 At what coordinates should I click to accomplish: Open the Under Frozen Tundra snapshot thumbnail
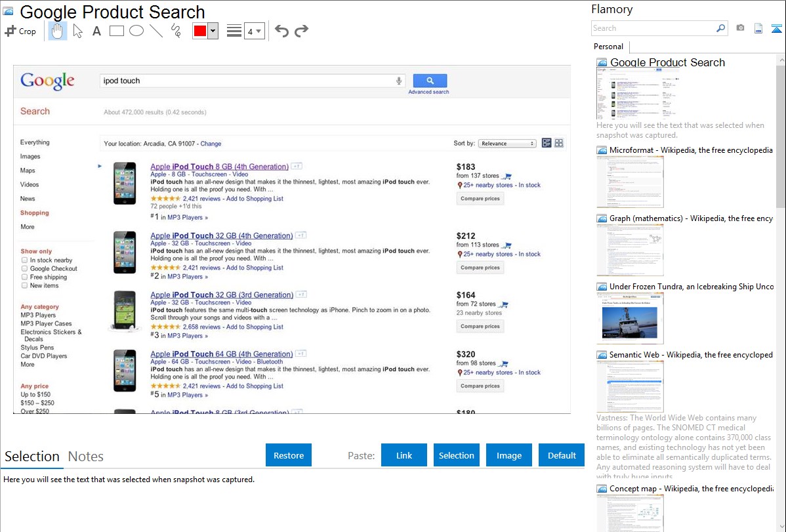[630, 318]
